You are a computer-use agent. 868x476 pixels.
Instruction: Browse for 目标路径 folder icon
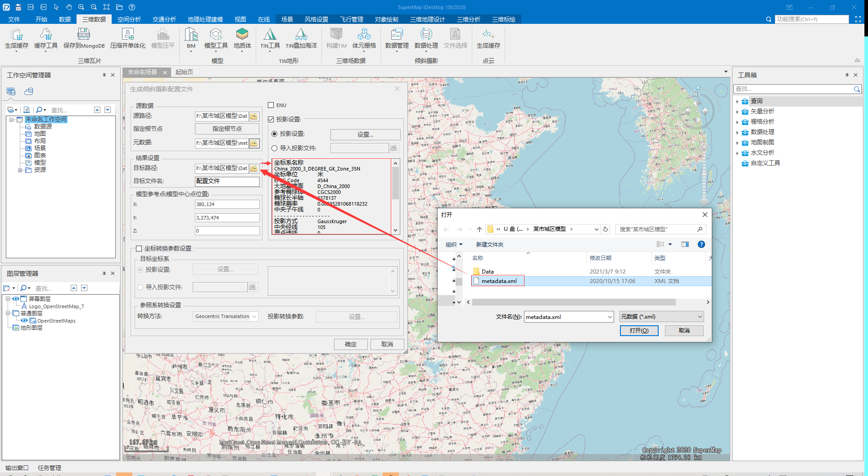[x=254, y=168]
